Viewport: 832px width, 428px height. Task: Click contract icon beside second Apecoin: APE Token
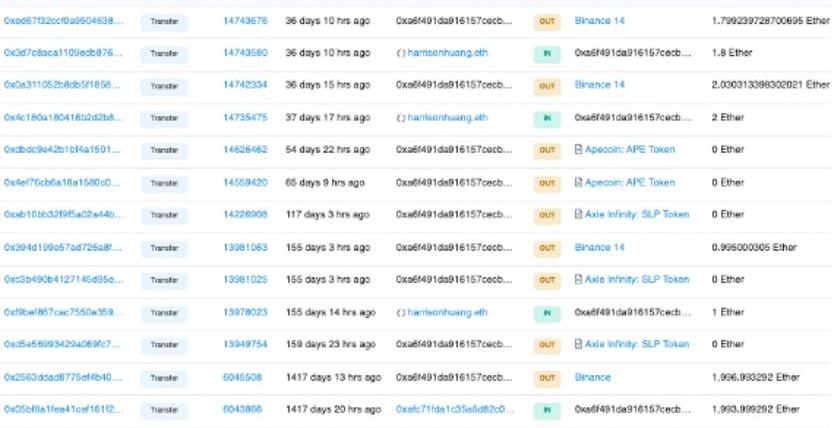click(x=579, y=182)
